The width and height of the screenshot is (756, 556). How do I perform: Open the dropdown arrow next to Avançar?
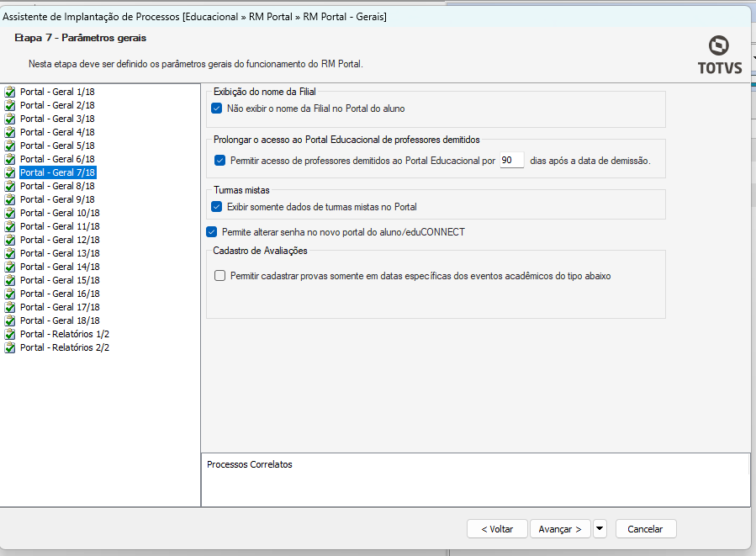tap(600, 529)
